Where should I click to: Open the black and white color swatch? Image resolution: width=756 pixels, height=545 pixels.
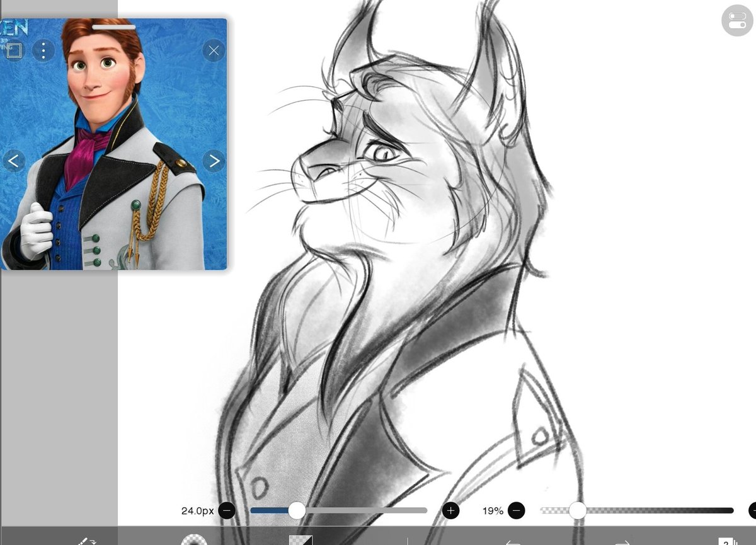[301, 540]
